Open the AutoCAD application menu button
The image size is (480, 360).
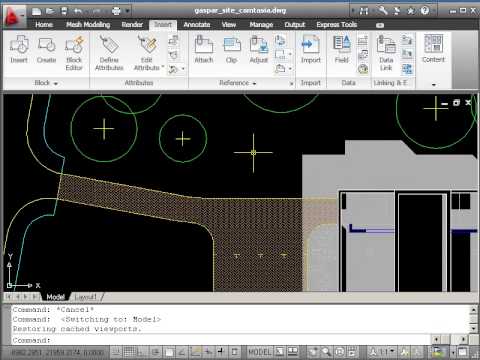click(13, 15)
